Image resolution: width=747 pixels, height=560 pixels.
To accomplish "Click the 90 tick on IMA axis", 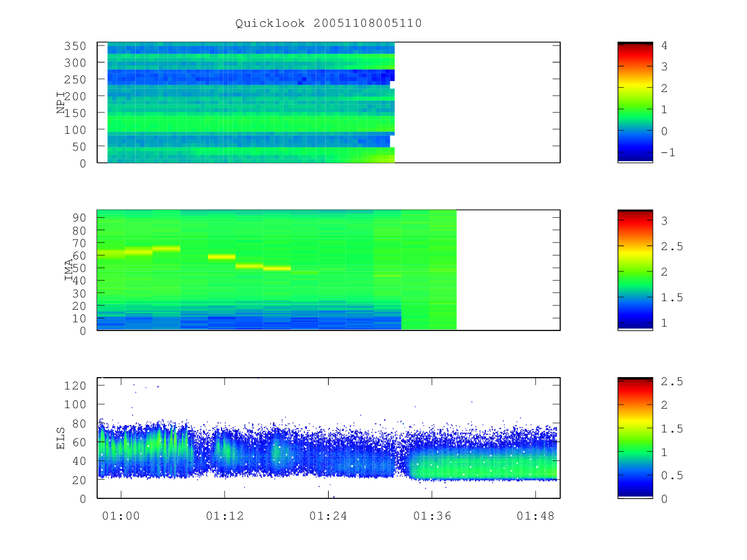I will (x=81, y=217).
